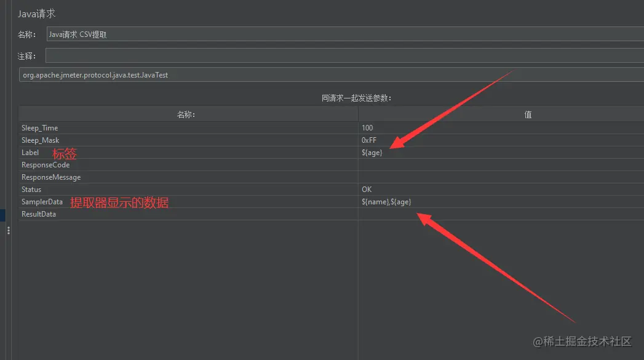Image resolution: width=644 pixels, height=360 pixels.
Task: Select the Sleep_Time parameter name cell
Action: pos(188,128)
